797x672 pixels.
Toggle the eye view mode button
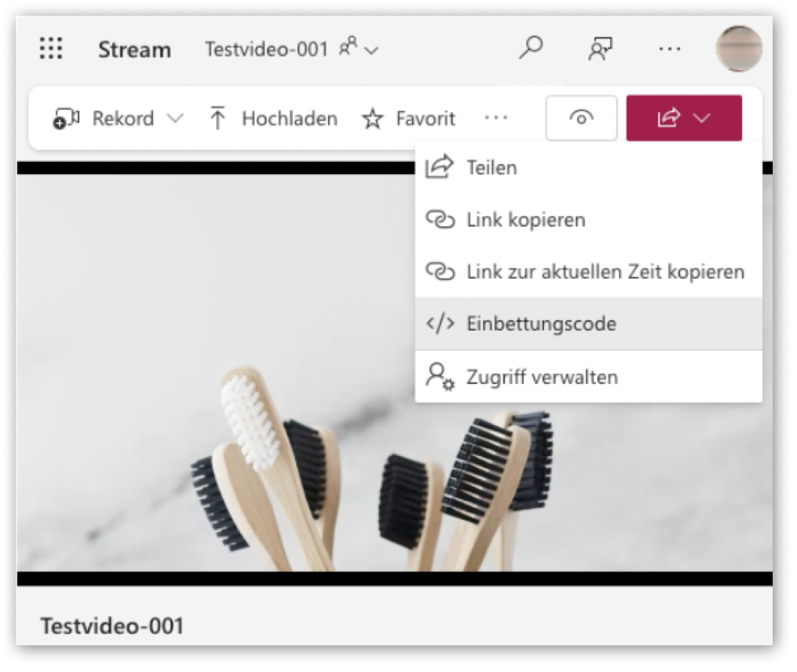point(581,119)
